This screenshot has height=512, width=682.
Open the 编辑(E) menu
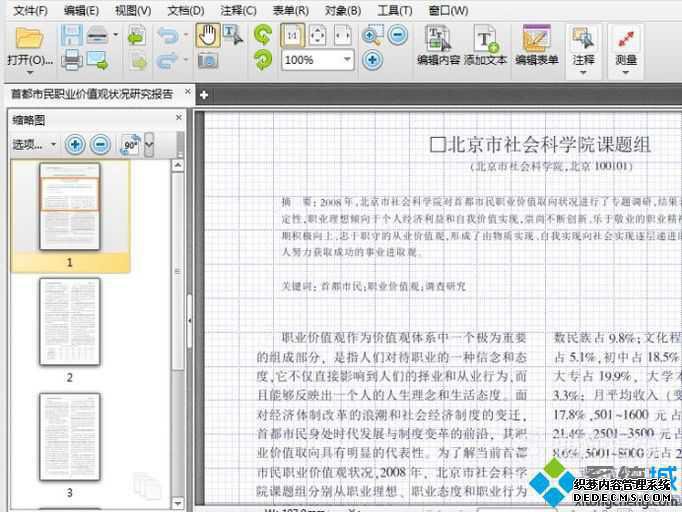81,10
